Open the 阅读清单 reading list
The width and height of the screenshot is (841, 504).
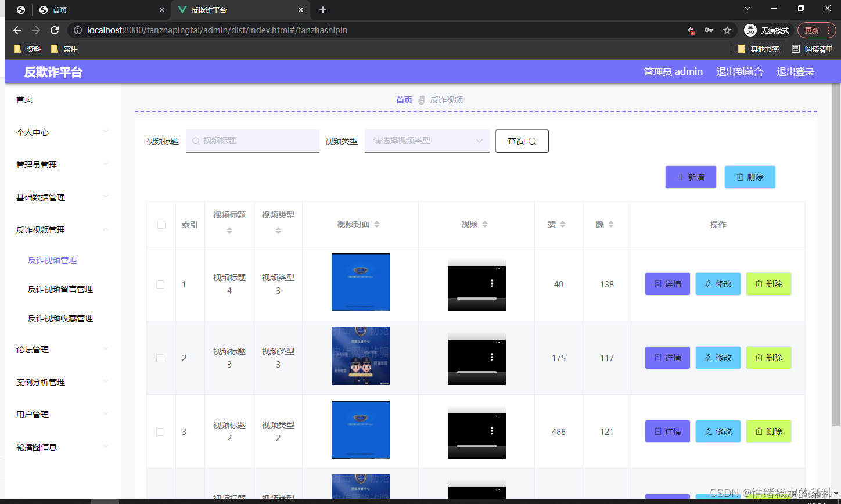click(x=812, y=49)
